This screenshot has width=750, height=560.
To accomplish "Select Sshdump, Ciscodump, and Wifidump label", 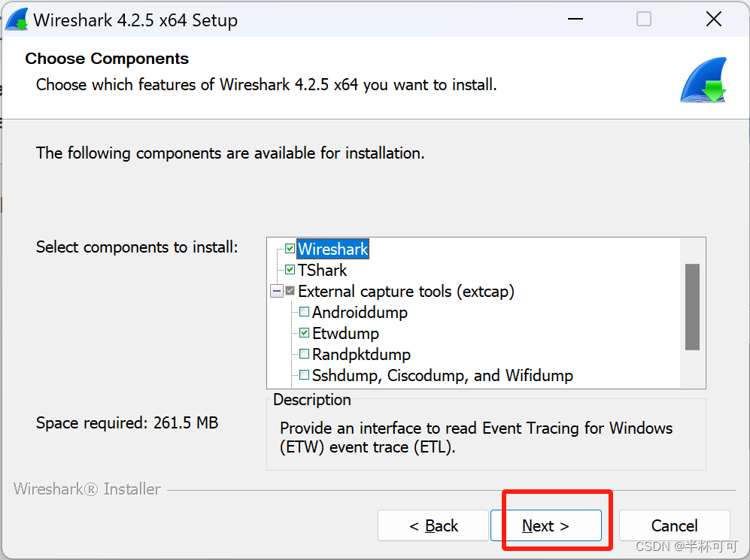I will [442, 376].
